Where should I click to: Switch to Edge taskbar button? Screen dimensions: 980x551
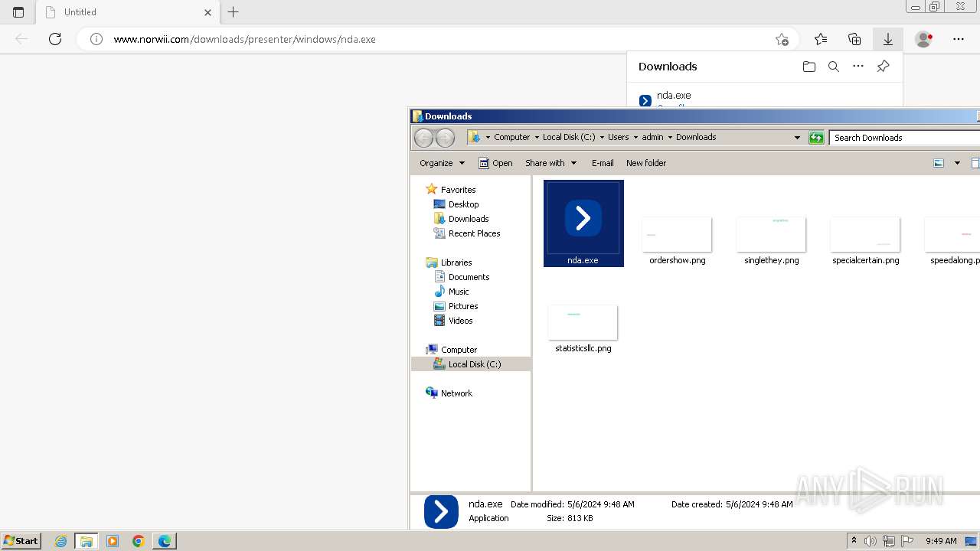(x=165, y=541)
